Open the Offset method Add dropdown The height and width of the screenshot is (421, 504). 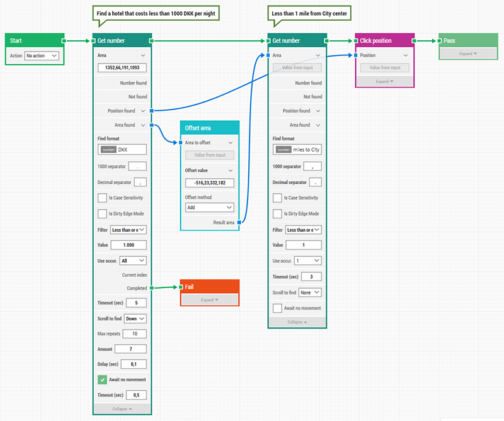(210, 208)
